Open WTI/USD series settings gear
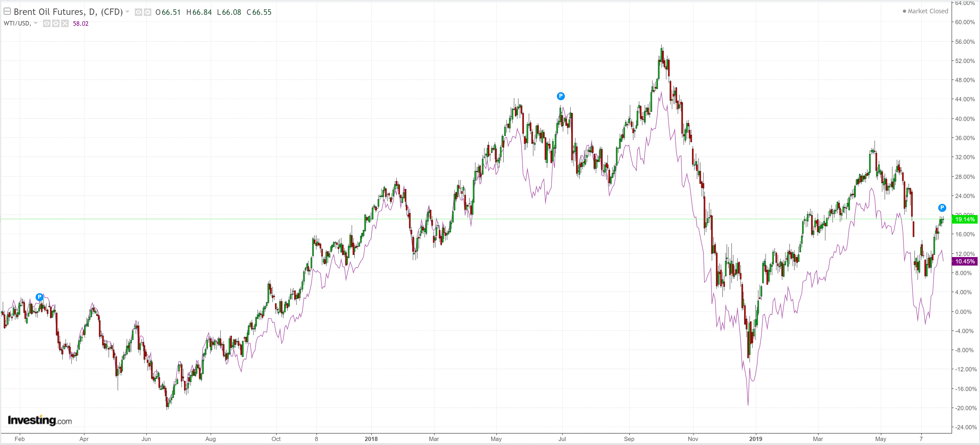The width and height of the screenshot is (980, 445). coord(56,24)
